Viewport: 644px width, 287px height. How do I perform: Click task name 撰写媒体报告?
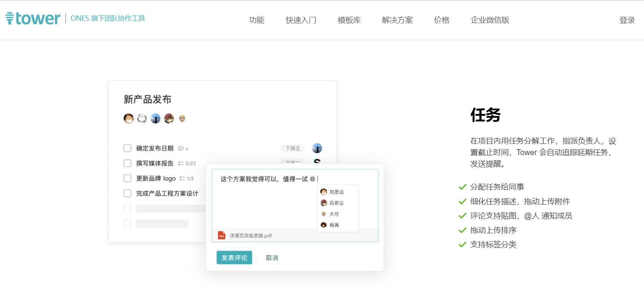pos(155,163)
